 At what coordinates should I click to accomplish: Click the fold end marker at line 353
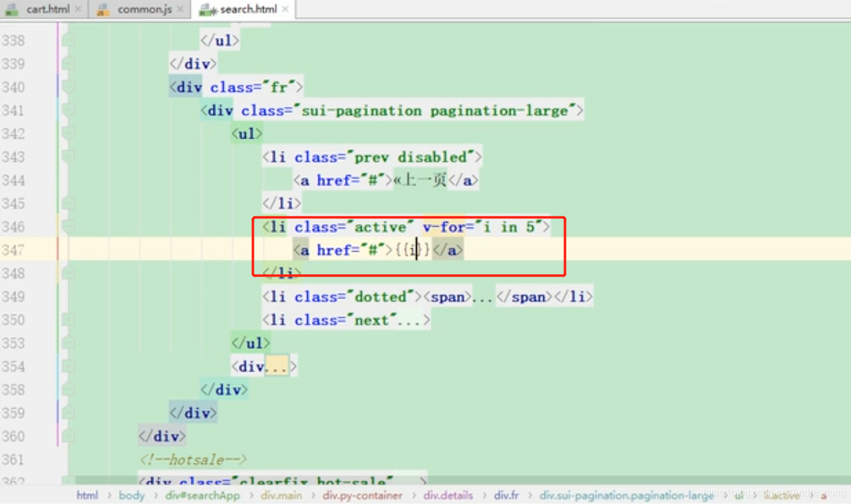tap(68, 343)
